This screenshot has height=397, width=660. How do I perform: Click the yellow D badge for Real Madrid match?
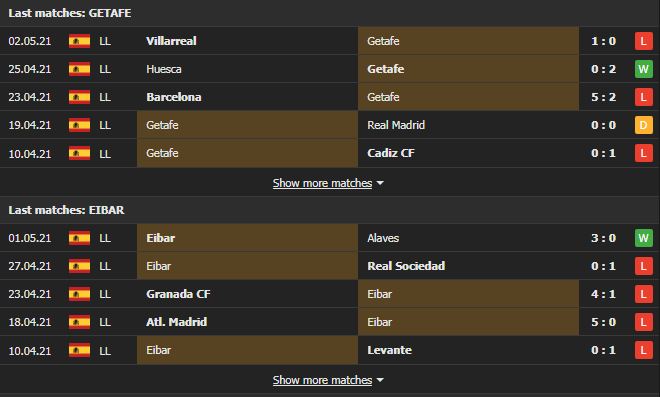pyautogui.click(x=643, y=125)
